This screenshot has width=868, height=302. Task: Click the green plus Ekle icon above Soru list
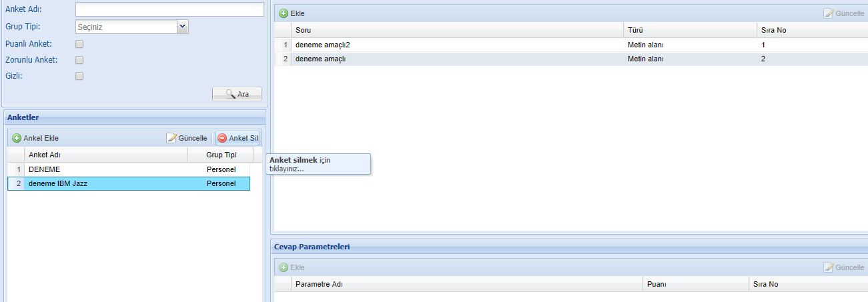[x=284, y=13]
